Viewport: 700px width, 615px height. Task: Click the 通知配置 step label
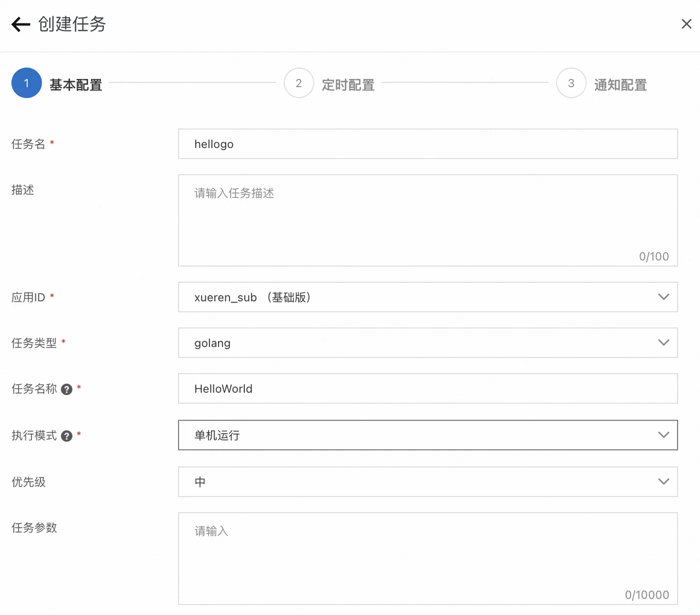pos(620,85)
